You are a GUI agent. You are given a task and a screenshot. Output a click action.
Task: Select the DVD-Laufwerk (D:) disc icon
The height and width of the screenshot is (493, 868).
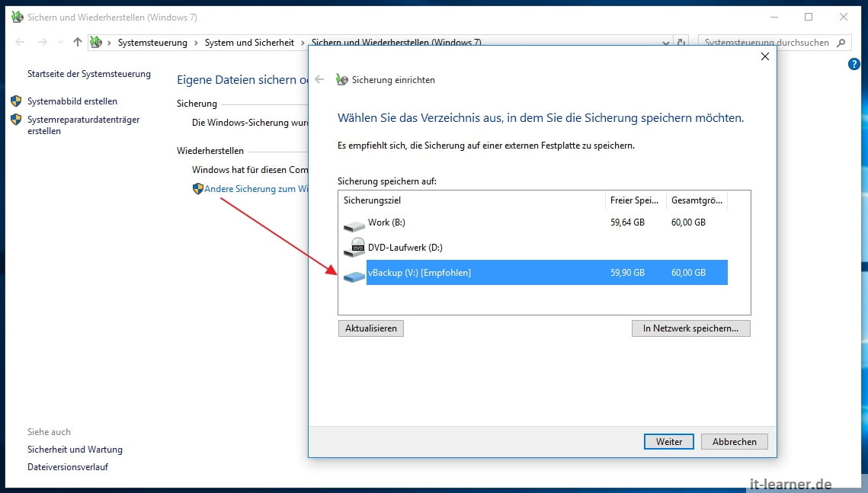[355, 247]
